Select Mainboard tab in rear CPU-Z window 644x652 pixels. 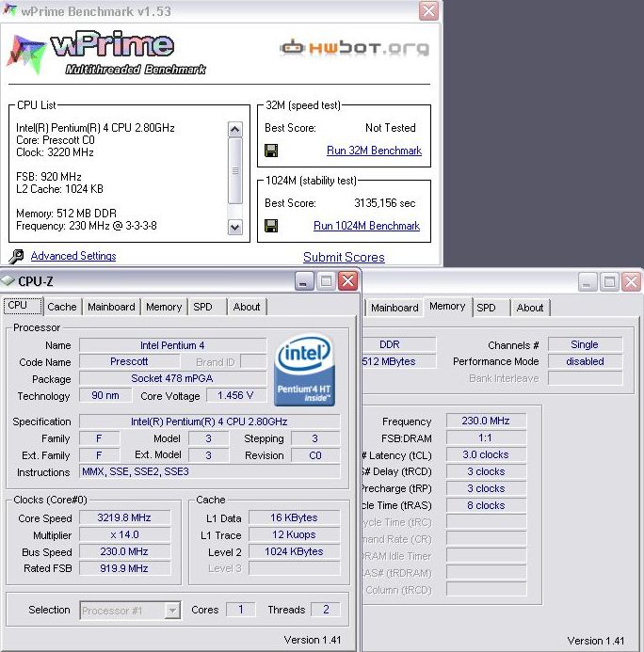(x=394, y=308)
